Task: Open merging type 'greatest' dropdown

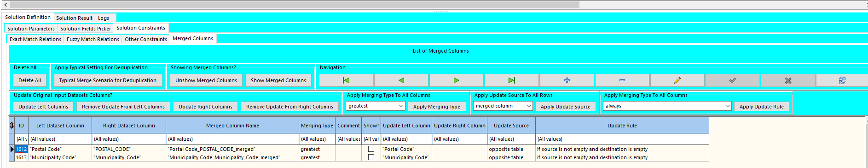Action: pyautogui.click(x=401, y=106)
